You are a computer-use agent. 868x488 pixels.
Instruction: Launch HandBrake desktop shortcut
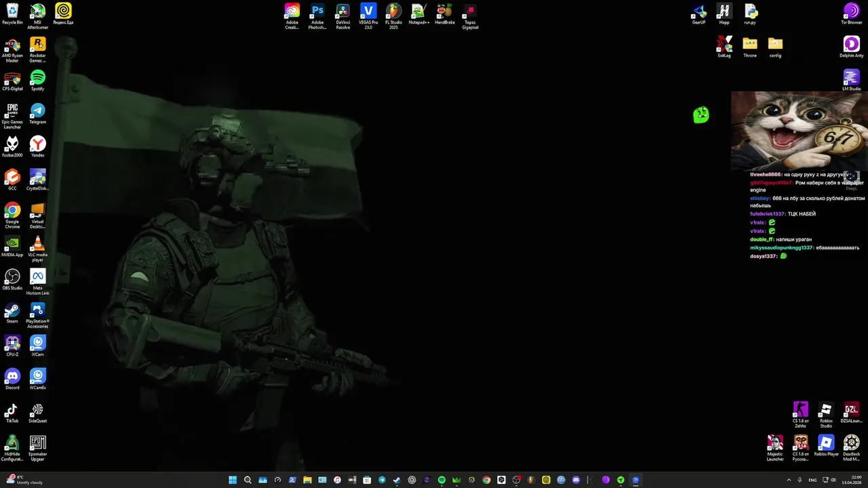pos(445,14)
